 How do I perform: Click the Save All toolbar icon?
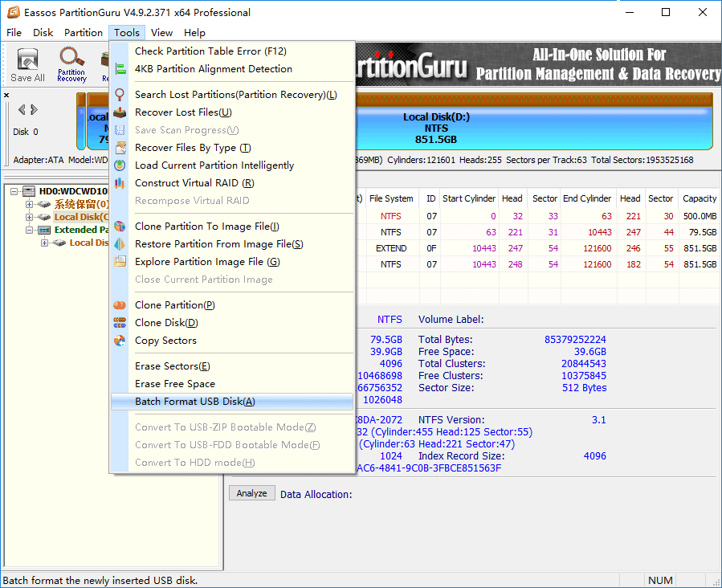coord(27,65)
